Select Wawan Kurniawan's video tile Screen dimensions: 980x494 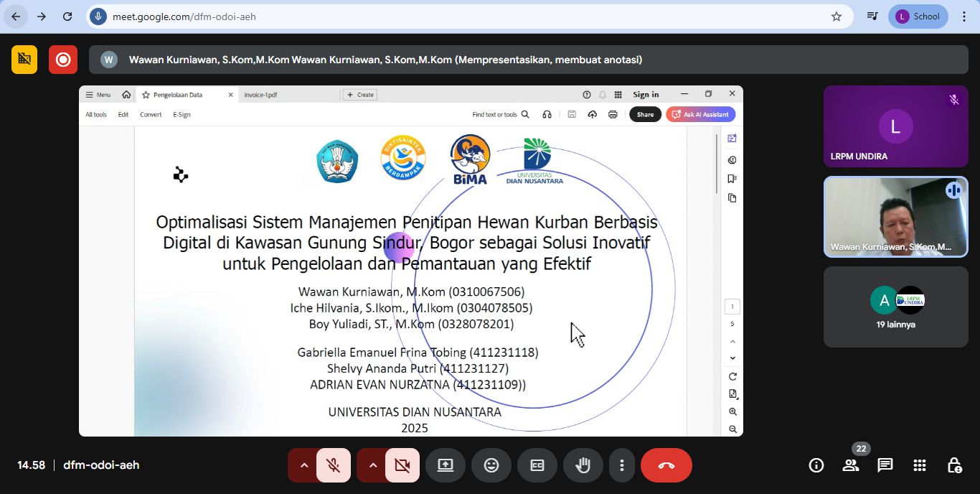[895, 217]
